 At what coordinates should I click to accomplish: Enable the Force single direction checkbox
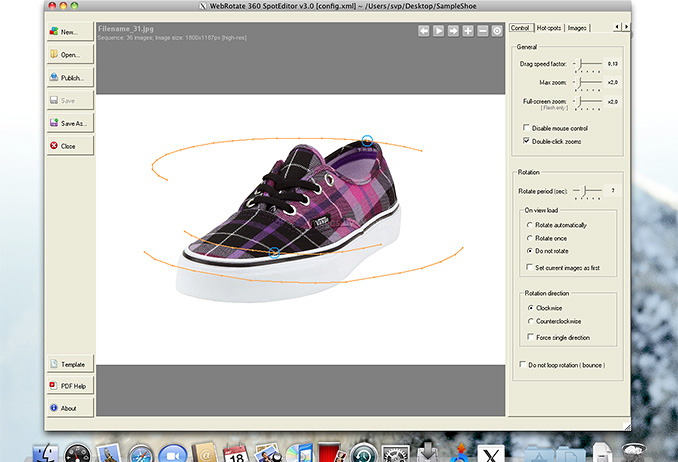530,337
